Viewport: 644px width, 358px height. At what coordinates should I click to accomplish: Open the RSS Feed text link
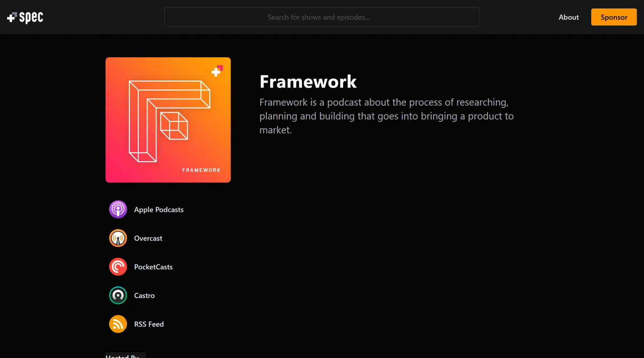[x=149, y=324]
